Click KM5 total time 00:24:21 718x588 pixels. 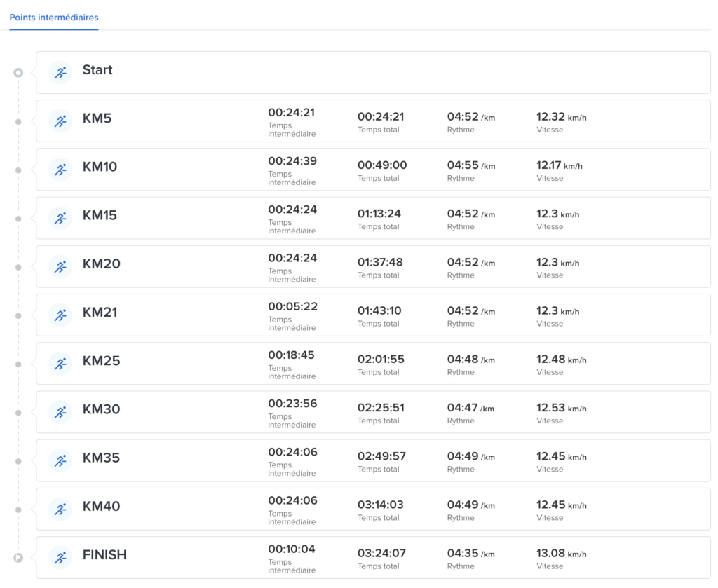381,116
